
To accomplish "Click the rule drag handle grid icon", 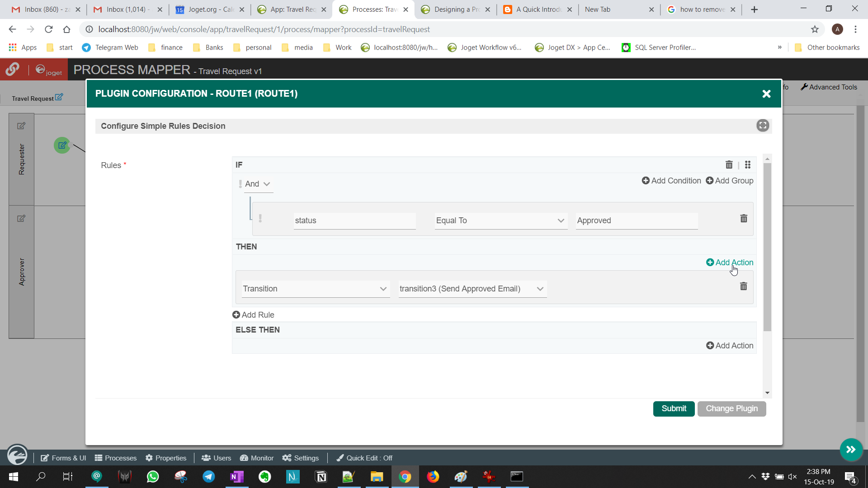I will tap(748, 165).
